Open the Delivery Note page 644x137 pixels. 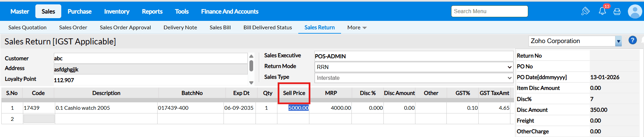click(180, 28)
